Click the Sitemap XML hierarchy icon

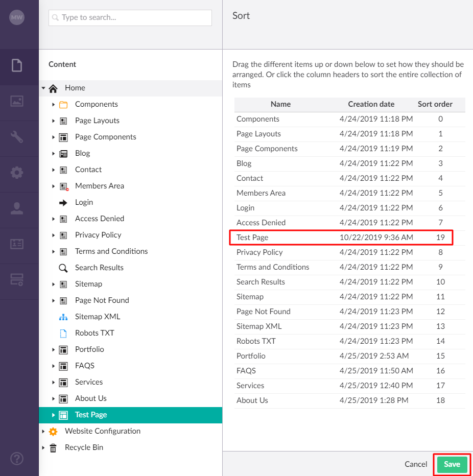(63, 317)
